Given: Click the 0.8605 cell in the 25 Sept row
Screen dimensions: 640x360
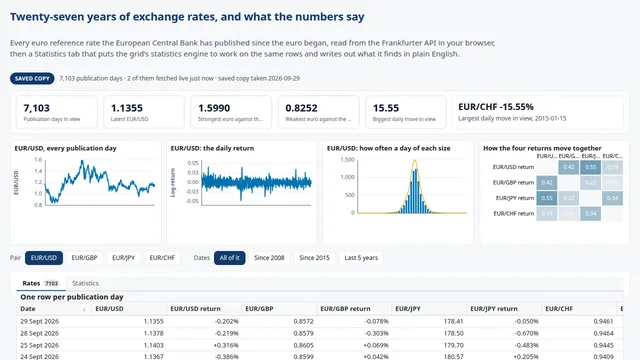Looking at the screenshot, I should click(279, 345).
